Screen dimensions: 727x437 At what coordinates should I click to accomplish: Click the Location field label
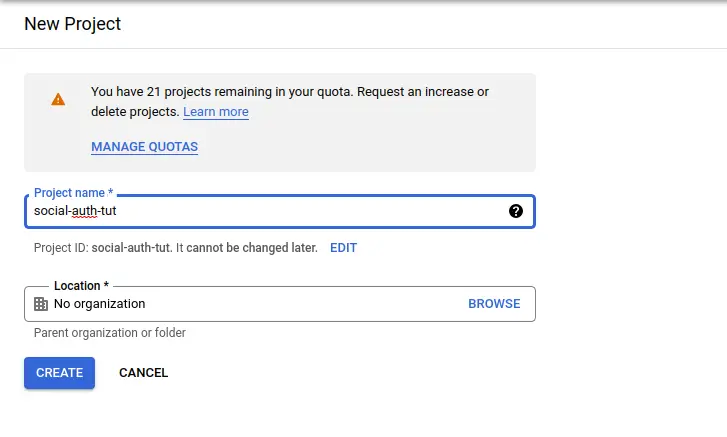(81, 286)
